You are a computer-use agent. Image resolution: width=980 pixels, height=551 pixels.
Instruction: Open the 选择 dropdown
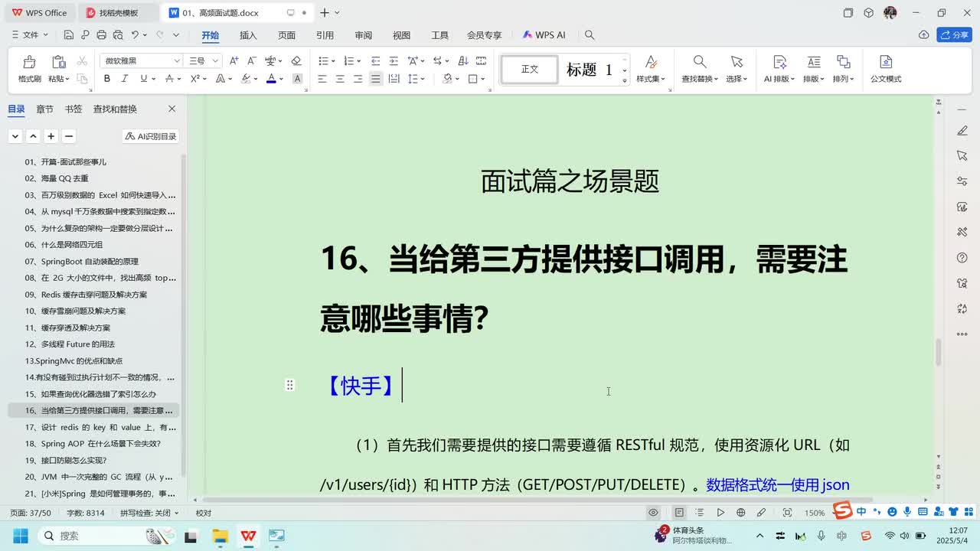pos(736,79)
